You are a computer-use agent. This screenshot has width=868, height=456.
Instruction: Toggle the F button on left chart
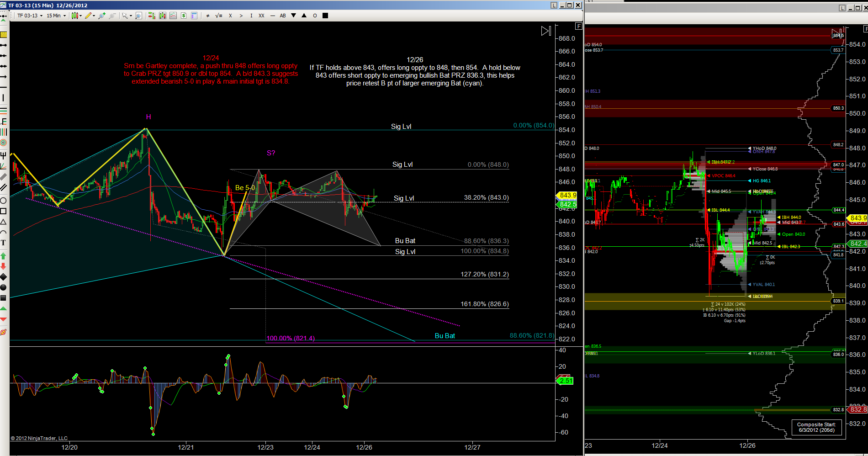tap(579, 27)
